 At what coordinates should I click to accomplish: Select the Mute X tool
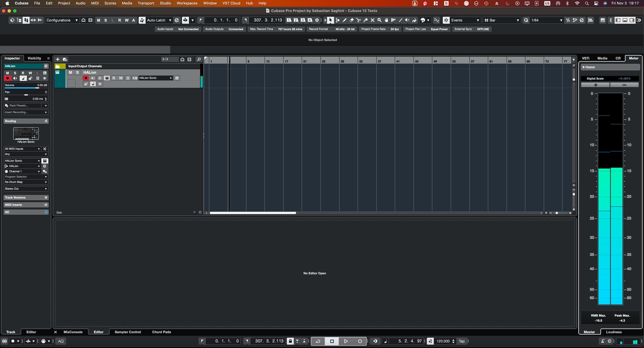click(372, 20)
